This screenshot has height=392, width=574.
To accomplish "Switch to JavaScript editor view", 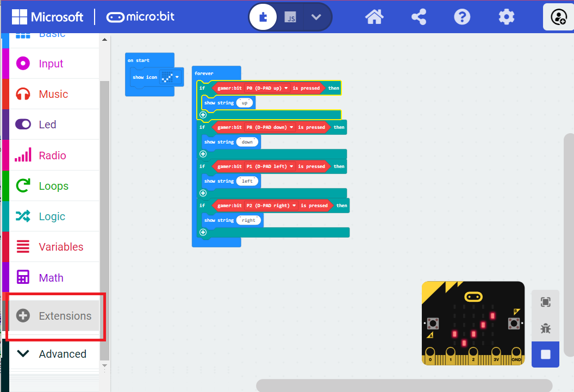I will point(291,17).
